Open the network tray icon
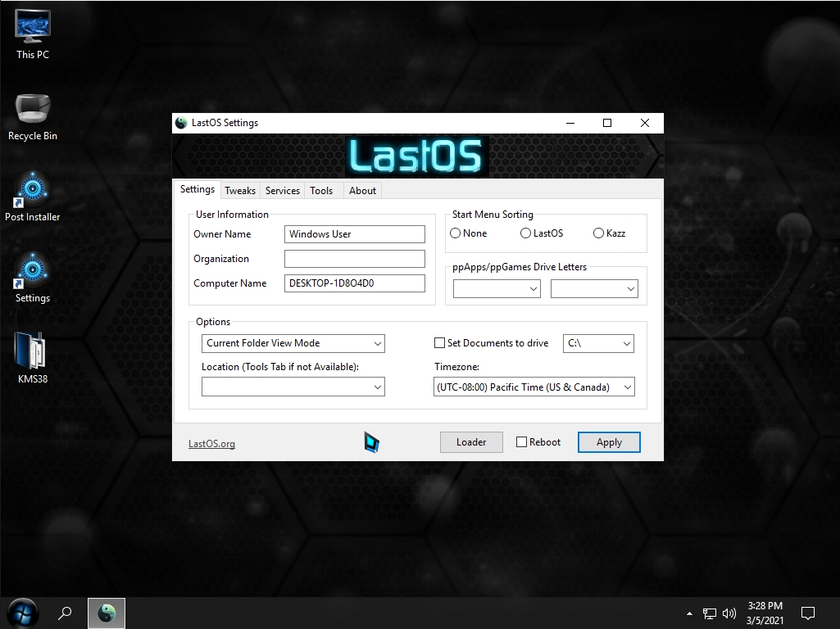The height and width of the screenshot is (629, 840). coord(709,613)
